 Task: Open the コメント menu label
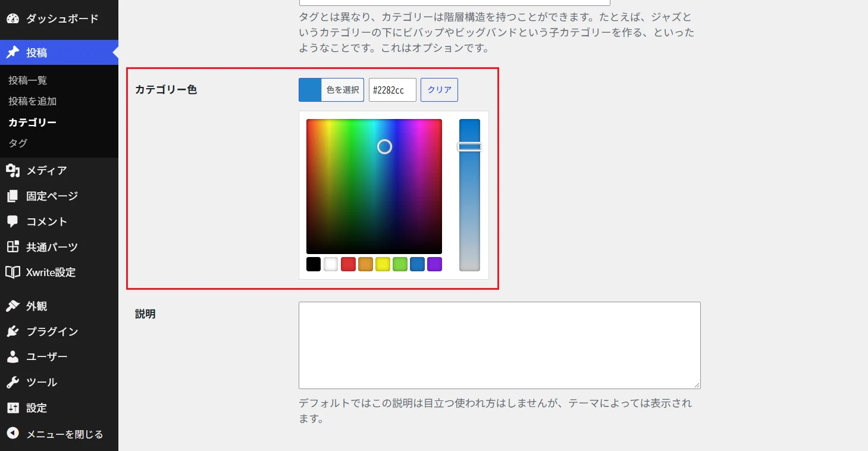tap(47, 221)
